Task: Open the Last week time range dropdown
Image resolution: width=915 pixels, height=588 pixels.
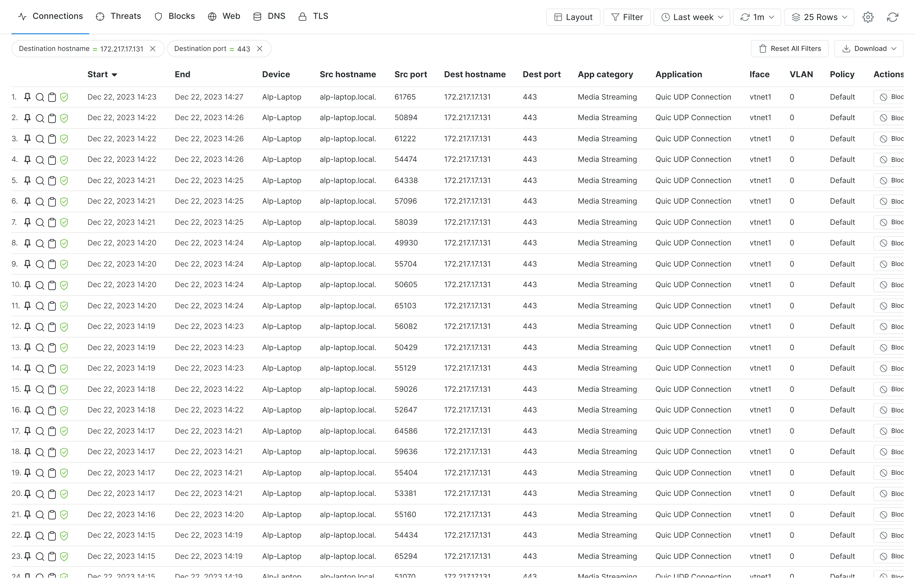Action: tap(692, 17)
